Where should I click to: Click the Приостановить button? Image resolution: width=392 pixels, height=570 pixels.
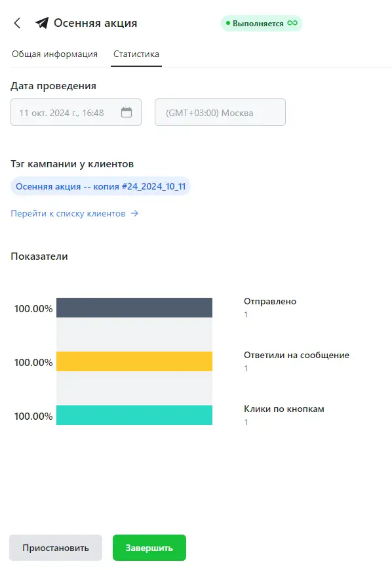pos(56,548)
